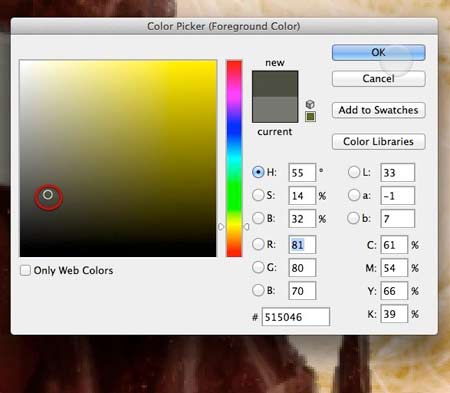The image size is (450, 393).
Task: Pick bright yellow at color field's top-right corner
Action: tap(214, 62)
